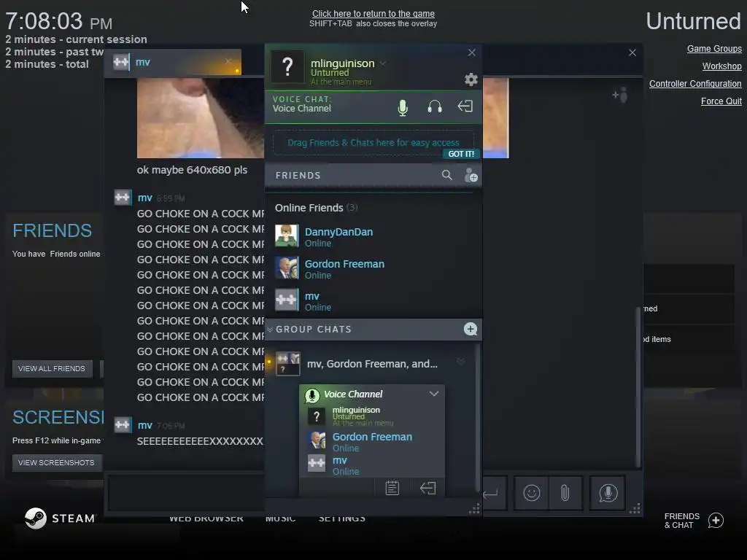747x560 pixels.
Task: Click the mlinguinison profile avatar
Action: pyautogui.click(x=287, y=67)
